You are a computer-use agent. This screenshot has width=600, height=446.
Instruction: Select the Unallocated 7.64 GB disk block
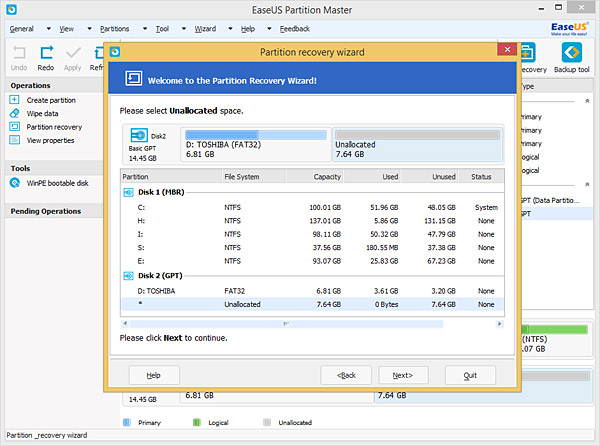click(417, 145)
